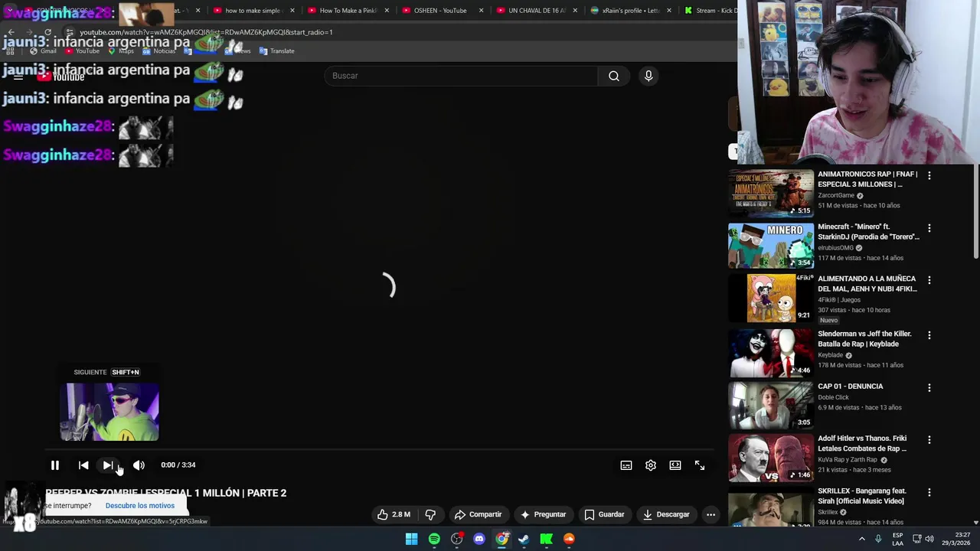Image resolution: width=980 pixels, height=551 pixels.
Task: Open the Minecraft Minero video thumbnail
Action: point(770,245)
